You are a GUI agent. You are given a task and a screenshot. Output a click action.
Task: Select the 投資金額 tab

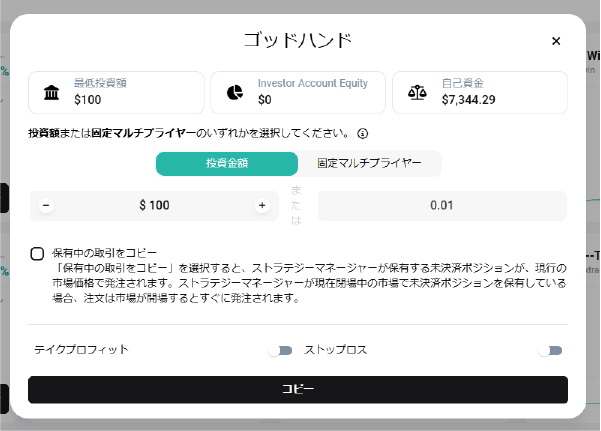click(227, 164)
